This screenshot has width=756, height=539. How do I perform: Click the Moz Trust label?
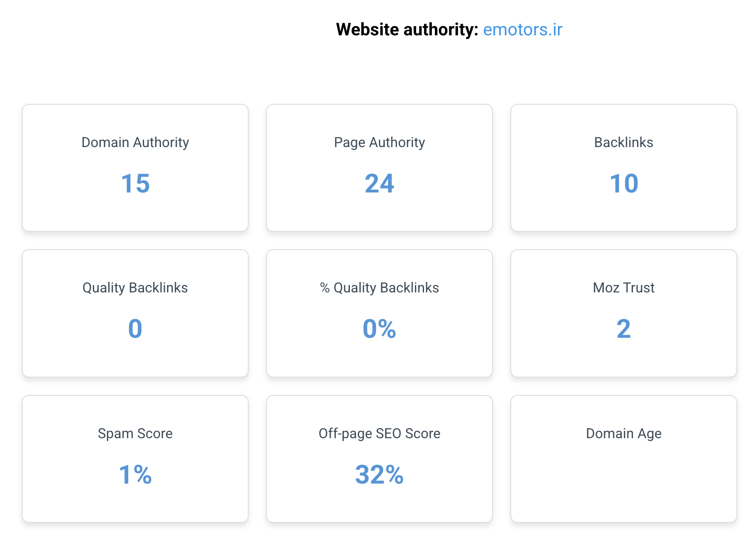[623, 288]
